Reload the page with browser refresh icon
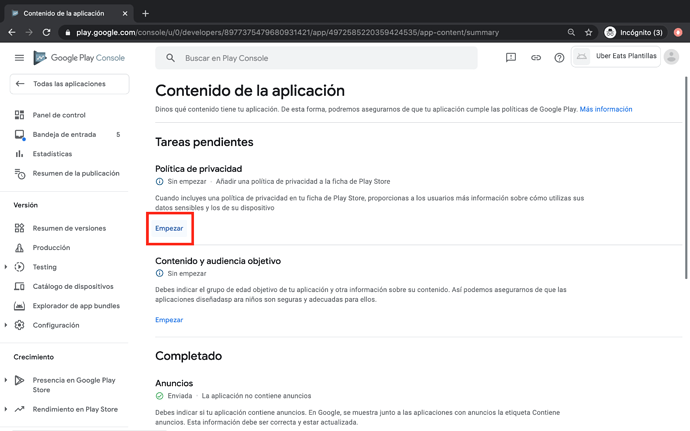The image size is (690, 431). tap(46, 32)
